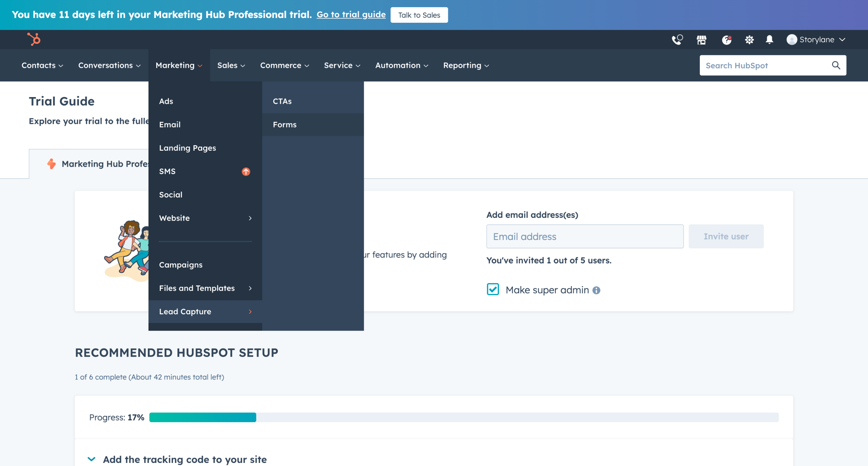Select CTAs in Lead Capture submenu
The image size is (868, 466).
click(x=313, y=101)
